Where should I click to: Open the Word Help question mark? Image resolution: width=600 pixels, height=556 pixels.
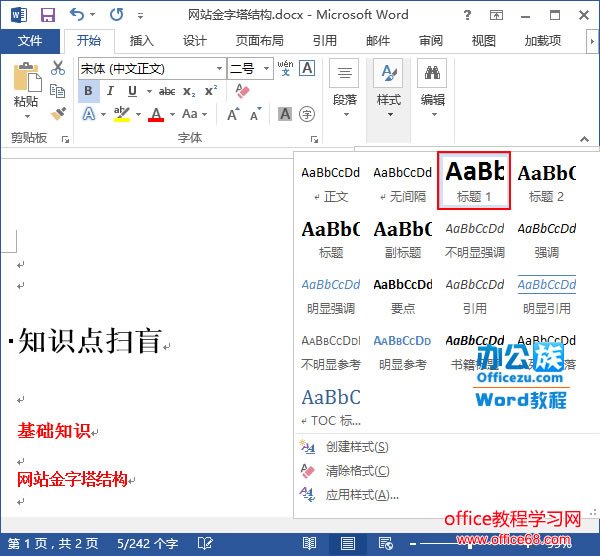(x=467, y=15)
